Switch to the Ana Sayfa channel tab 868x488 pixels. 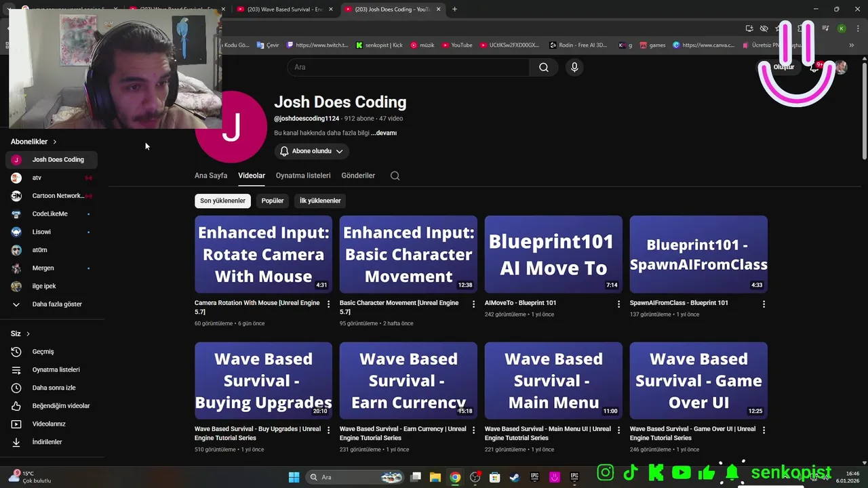(211, 176)
